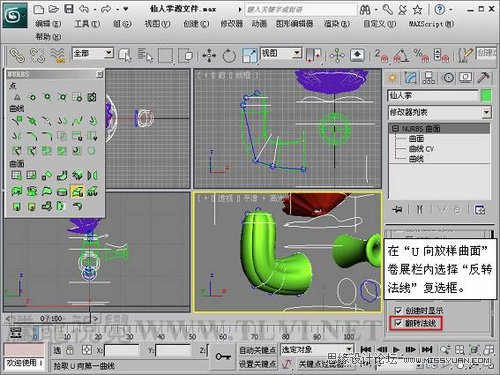Click the New Scene file icon

click(38, 9)
